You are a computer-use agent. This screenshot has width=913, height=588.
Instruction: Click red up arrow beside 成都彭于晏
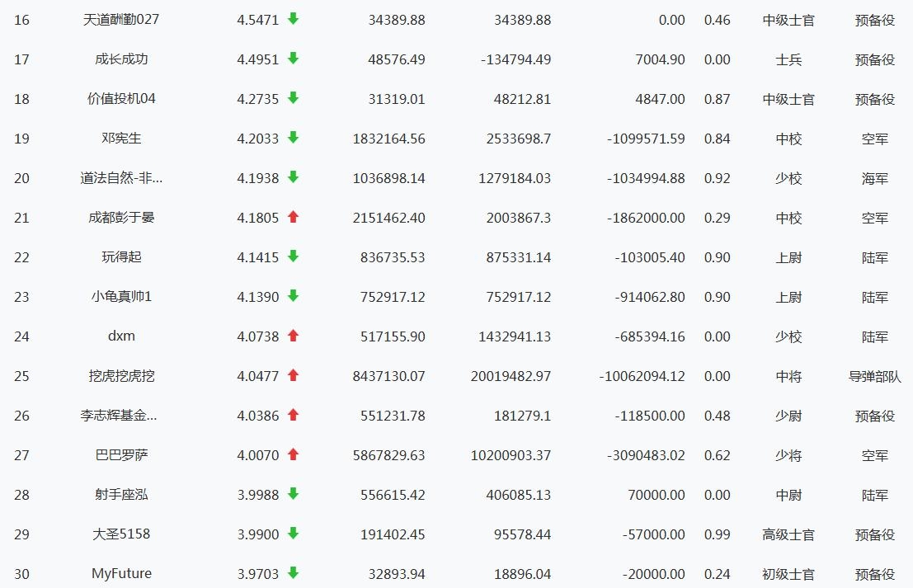click(293, 217)
